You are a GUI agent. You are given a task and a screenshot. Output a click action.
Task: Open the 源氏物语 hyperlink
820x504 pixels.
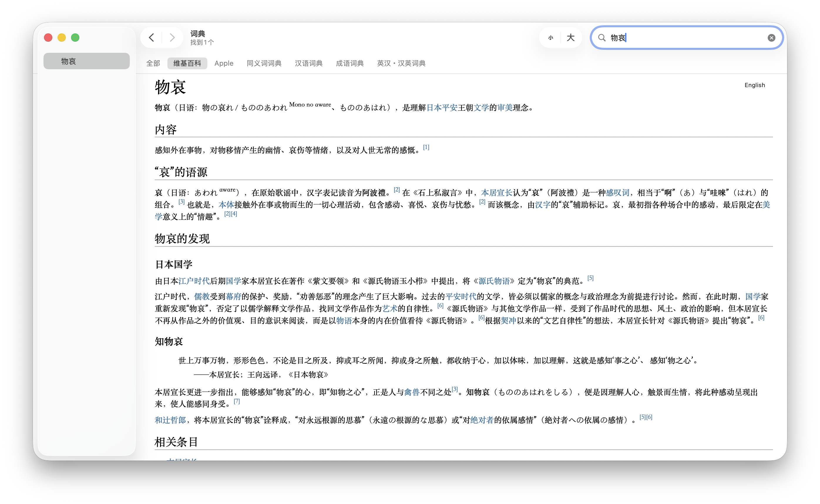tap(494, 281)
